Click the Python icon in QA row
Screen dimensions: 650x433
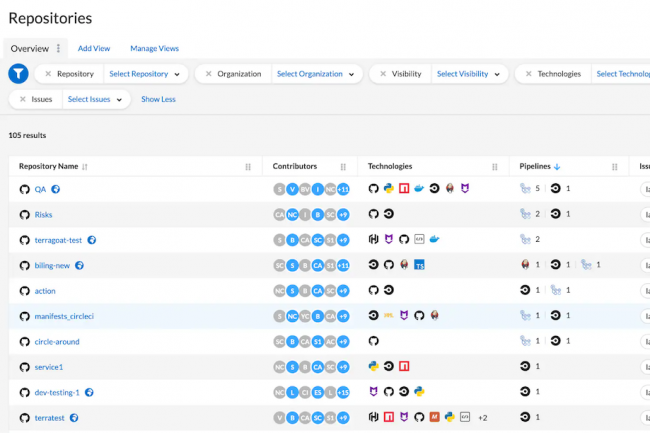click(x=388, y=188)
